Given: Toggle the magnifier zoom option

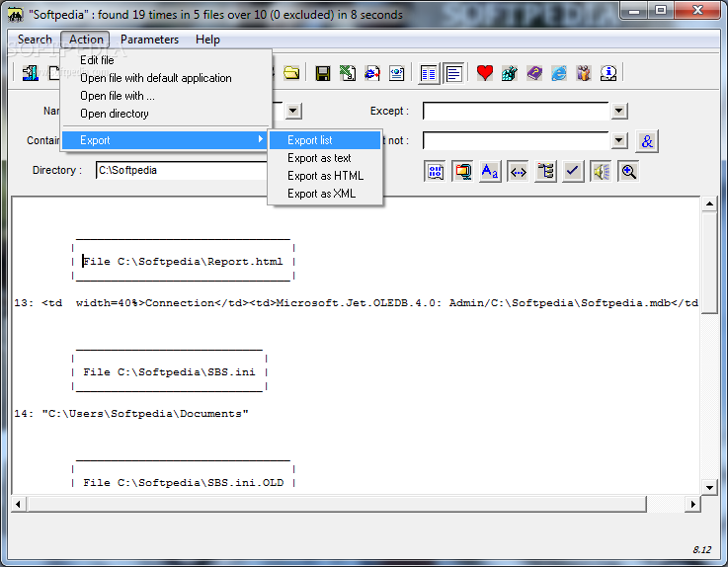Looking at the screenshot, I should (628, 172).
